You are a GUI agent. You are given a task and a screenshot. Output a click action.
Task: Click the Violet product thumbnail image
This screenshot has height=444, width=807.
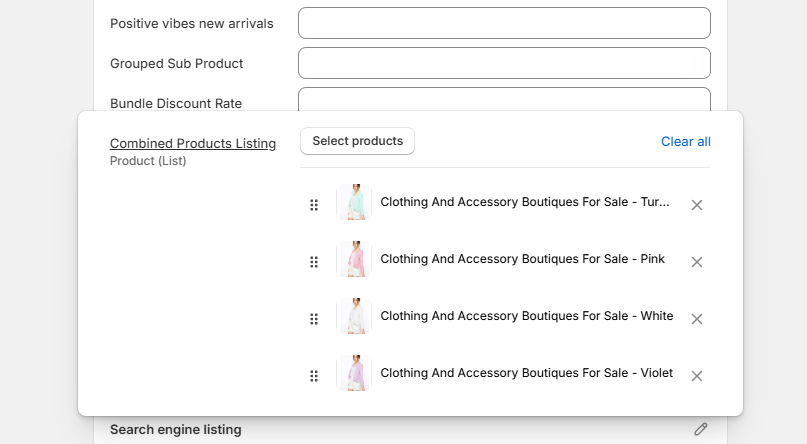tap(354, 374)
